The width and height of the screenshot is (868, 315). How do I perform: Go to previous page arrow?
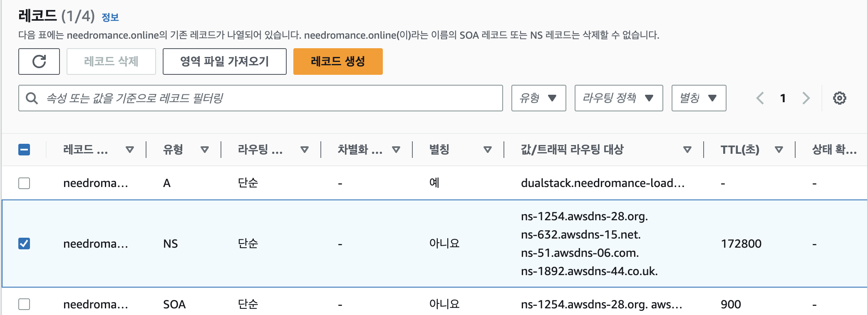click(x=760, y=98)
